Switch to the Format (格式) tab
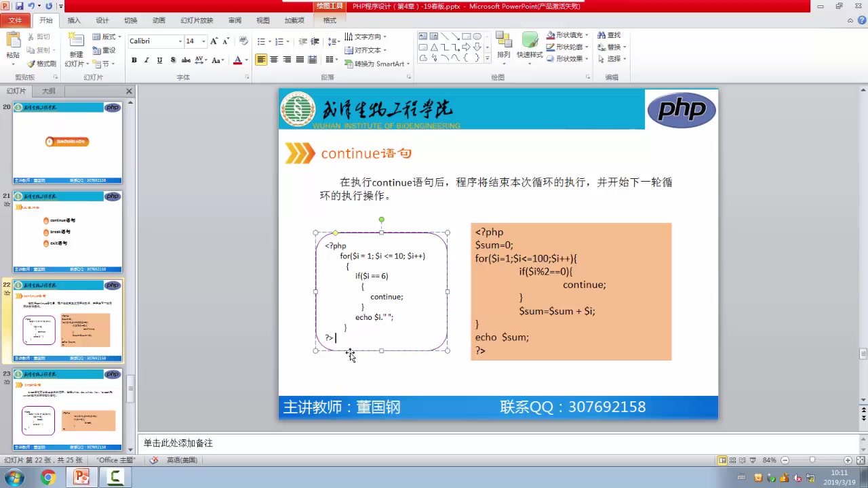 (330, 20)
